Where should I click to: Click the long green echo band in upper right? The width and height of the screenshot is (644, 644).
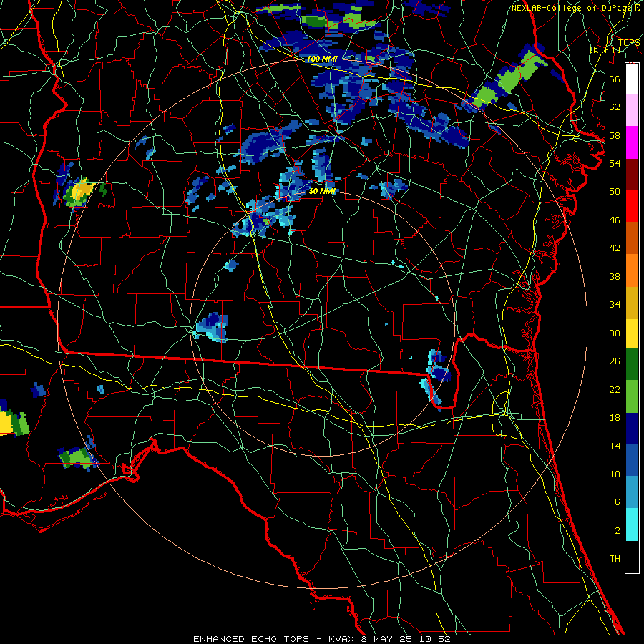point(507,78)
